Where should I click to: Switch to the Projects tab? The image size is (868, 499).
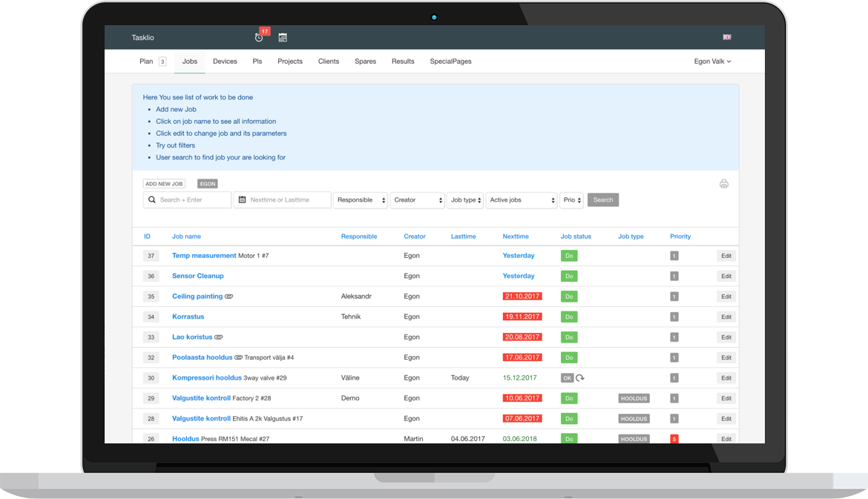pos(290,62)
